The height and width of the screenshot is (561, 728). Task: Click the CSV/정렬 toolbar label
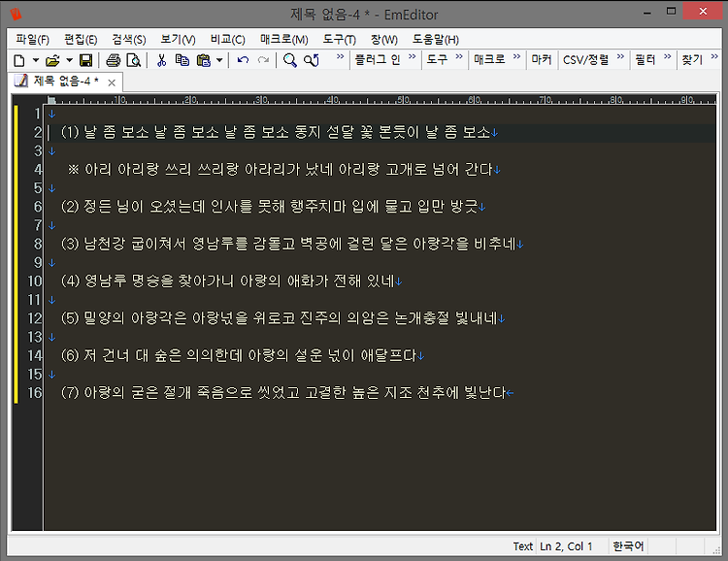585,60
